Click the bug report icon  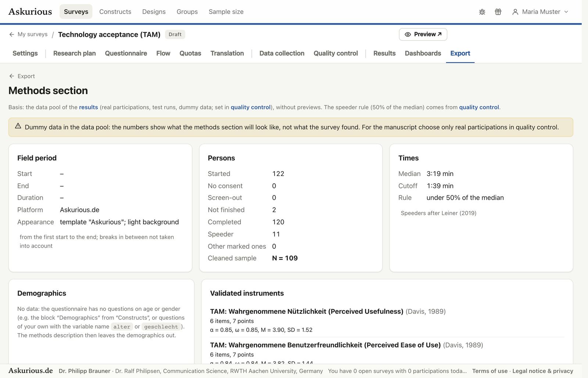pyautogui.click(x=482, y=12)
